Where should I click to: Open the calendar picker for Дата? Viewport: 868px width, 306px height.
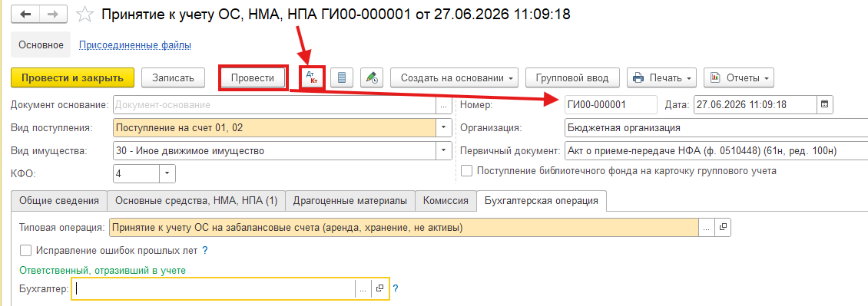point(824,104)
